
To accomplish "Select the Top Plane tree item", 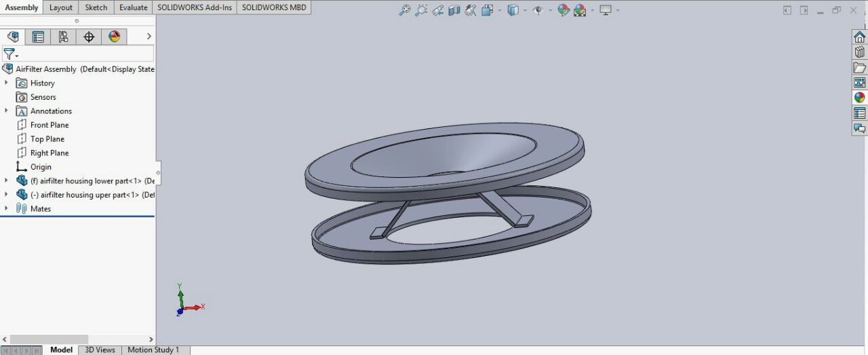I will 47,139.
